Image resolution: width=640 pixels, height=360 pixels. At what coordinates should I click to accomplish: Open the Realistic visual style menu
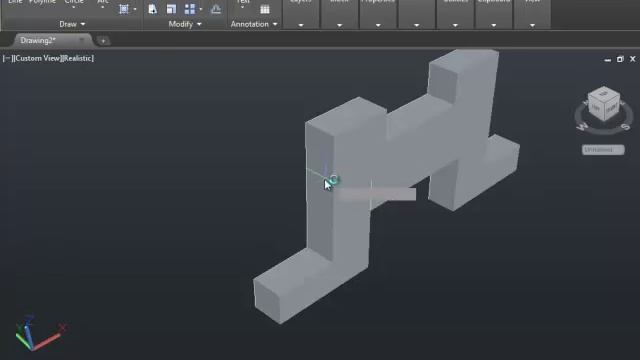[x=78, y=58]
